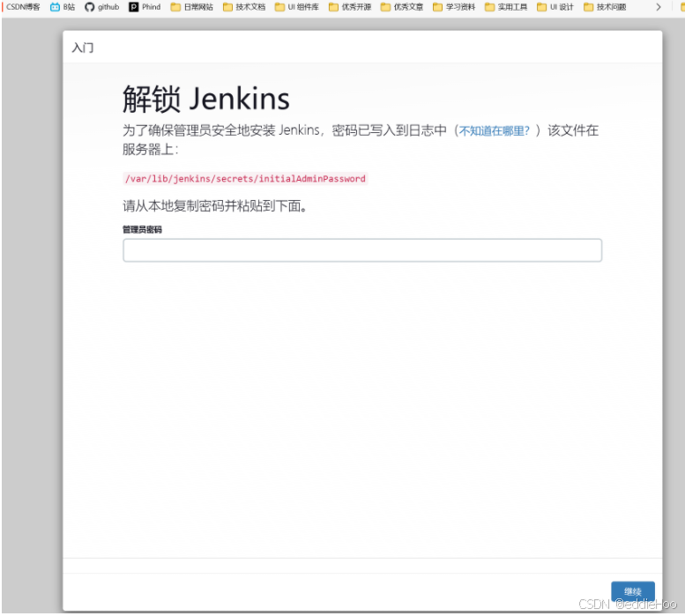The height and width of the screenshot is (616, 685).
Task: Click the 继续 button
Action: [633, 591]
